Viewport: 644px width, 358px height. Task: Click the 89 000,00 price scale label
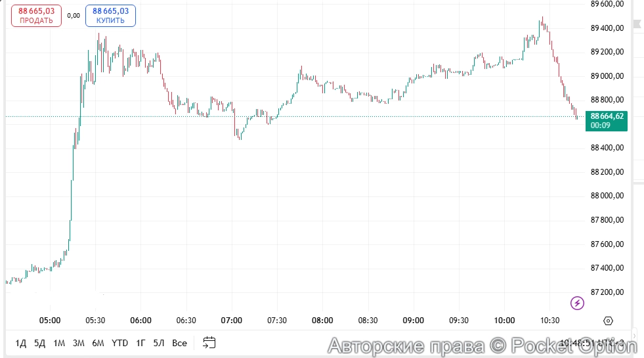point(606,76)
